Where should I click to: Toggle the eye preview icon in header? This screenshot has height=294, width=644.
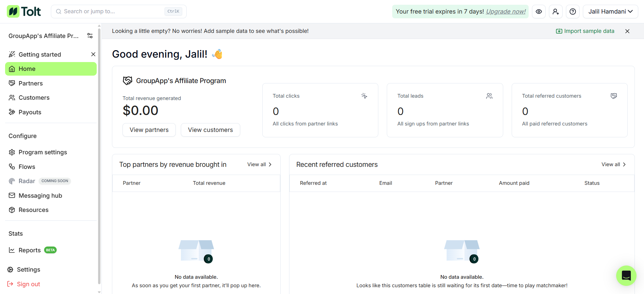pos(539,12)
